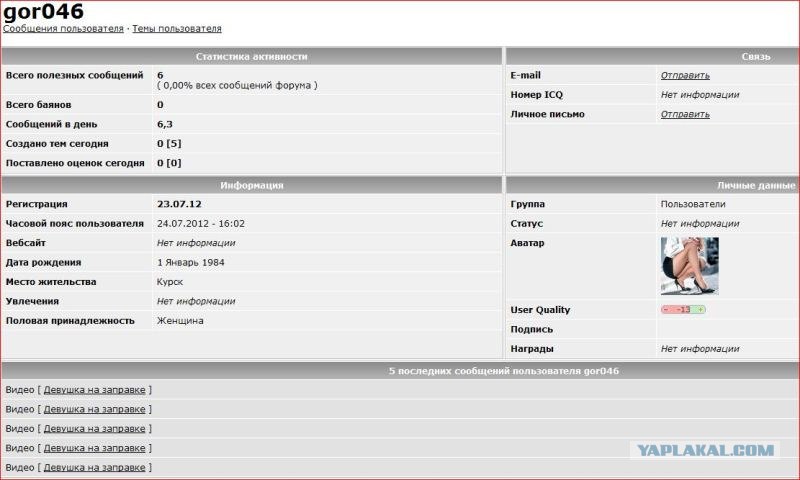Click the gor046 username heading
The width and height of the screenshot is (800, 480).
click(43, 11)
